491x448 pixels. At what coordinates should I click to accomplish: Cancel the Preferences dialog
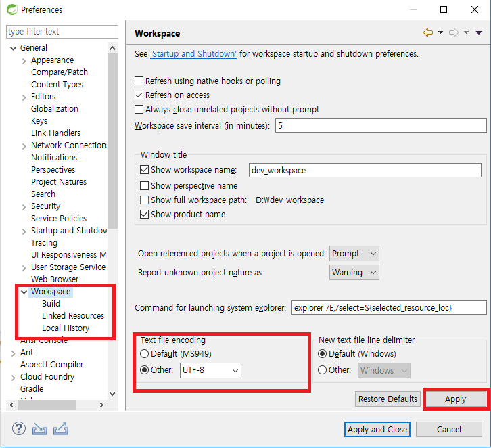(x=448, y=429)
